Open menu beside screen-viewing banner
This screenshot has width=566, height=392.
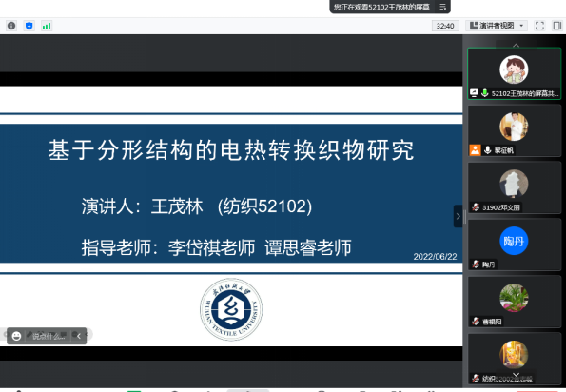click(x=443, y=7)
